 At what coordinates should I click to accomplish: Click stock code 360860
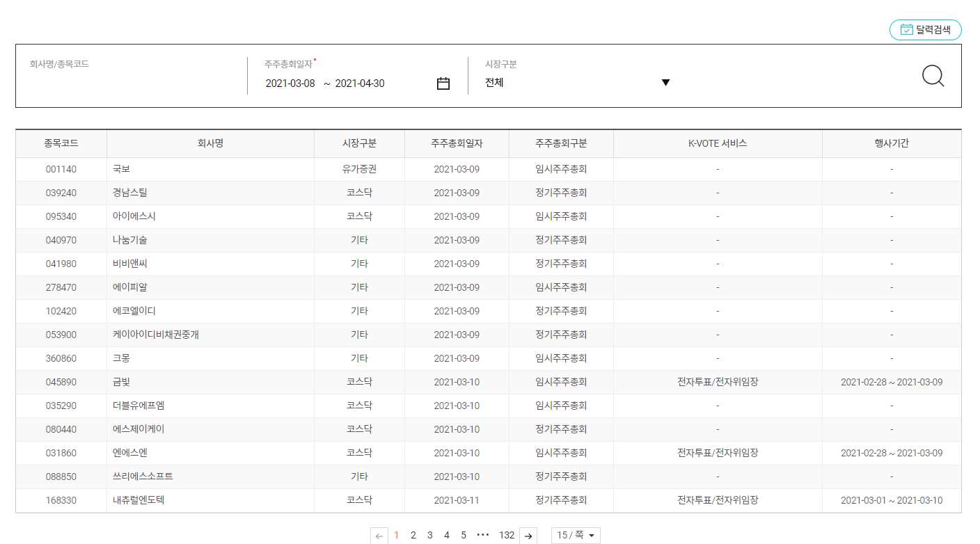pyautogui.click(x=61, y=358)
